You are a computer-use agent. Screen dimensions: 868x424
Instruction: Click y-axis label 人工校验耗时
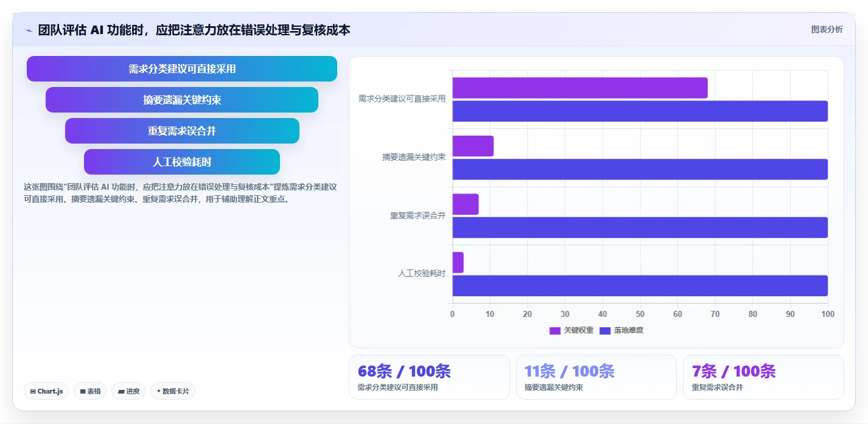(422, 274)
